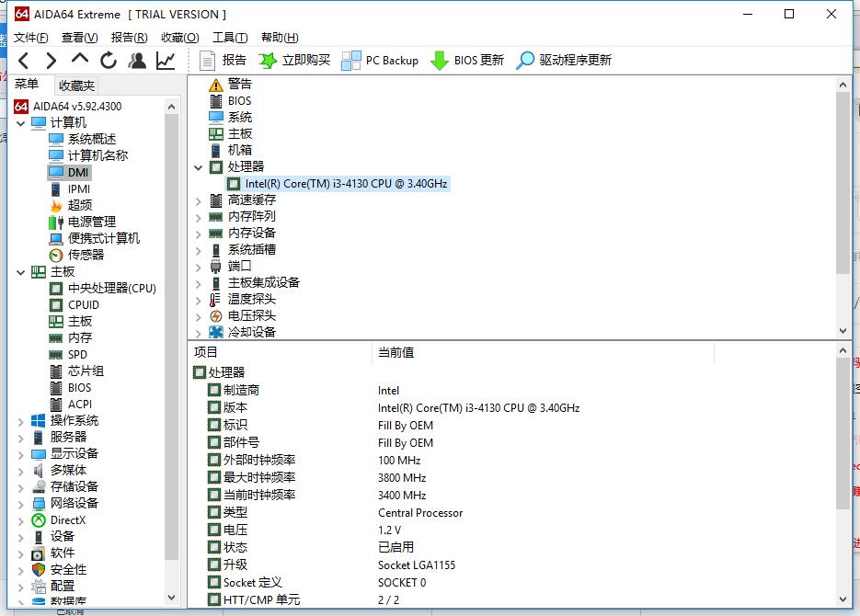This screenshot has height=616, width=860.
Task: Click down arrow of details pane scrollbar
Action: pos(843,599)
